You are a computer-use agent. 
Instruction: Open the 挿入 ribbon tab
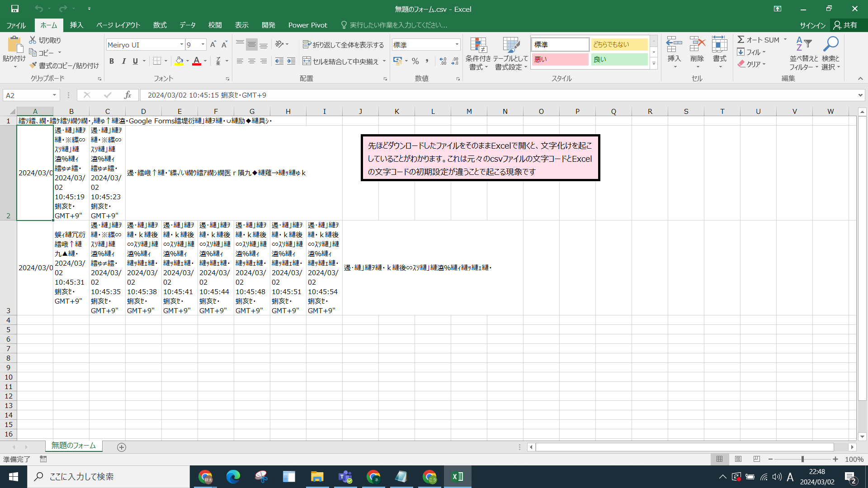click(76, 25)
